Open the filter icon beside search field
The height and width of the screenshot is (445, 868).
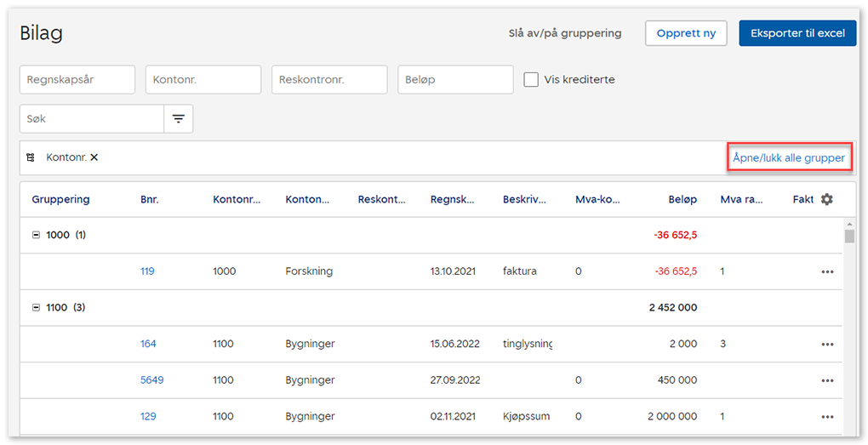pos(178,119)
